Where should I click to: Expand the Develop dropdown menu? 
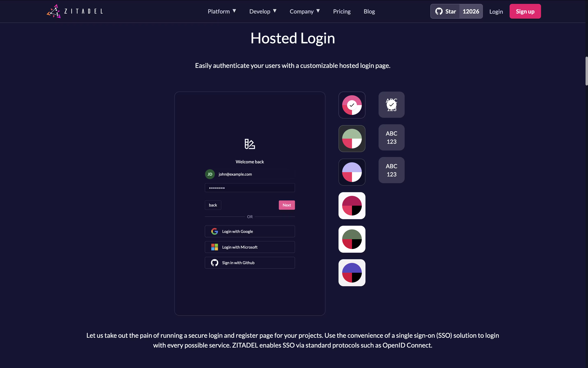pos(263,11)
